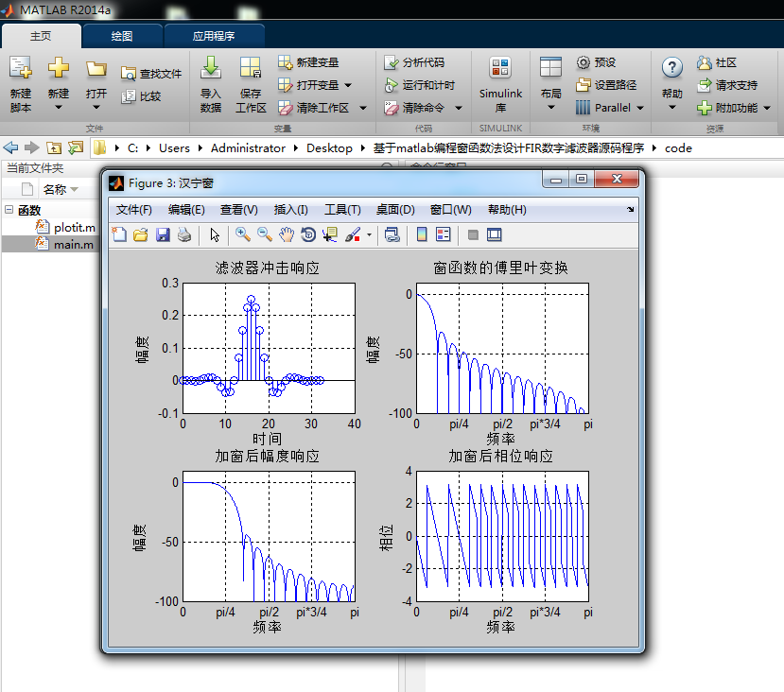Click 运行和计时 profiler button

[419, 85]
